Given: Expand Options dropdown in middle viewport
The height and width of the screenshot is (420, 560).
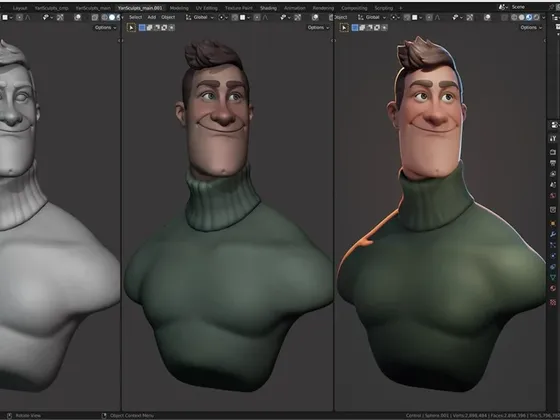Looking at the screenshot, I should pos(318,28).
